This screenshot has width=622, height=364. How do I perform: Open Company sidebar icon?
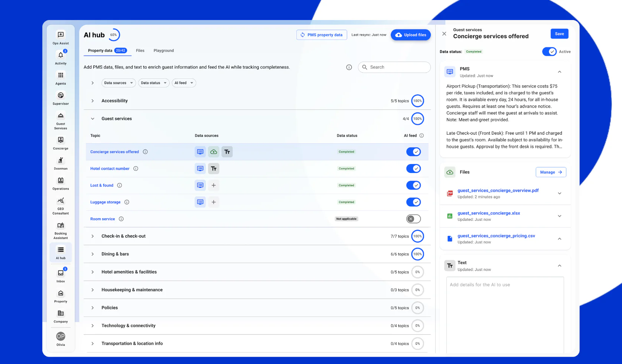pyautogui.click(x=61, y=313)
